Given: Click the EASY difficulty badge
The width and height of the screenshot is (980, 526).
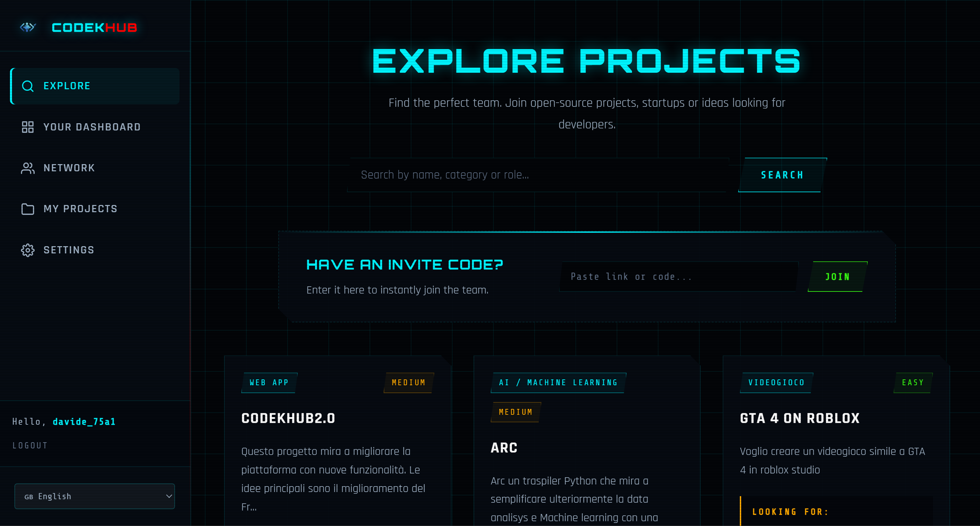Looking at the screenshot, I should tap(913, 382).
